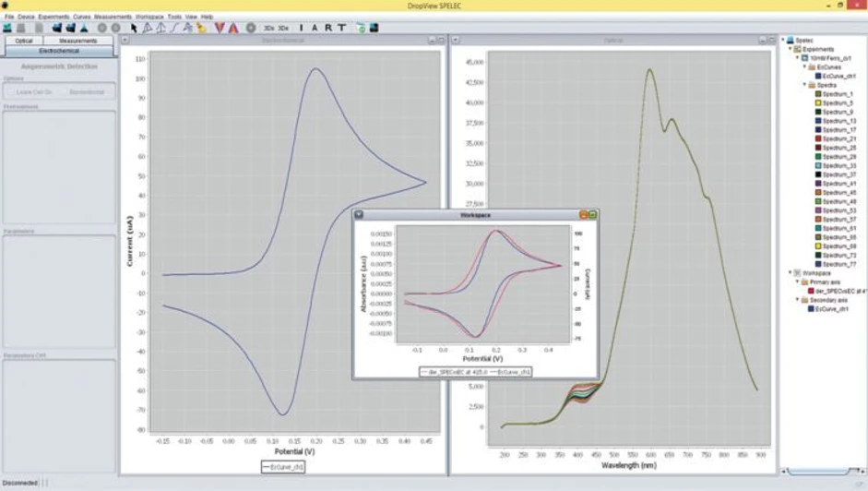Open the Measurements menu
Screen dimensions: 868x491
pos(113,17)
